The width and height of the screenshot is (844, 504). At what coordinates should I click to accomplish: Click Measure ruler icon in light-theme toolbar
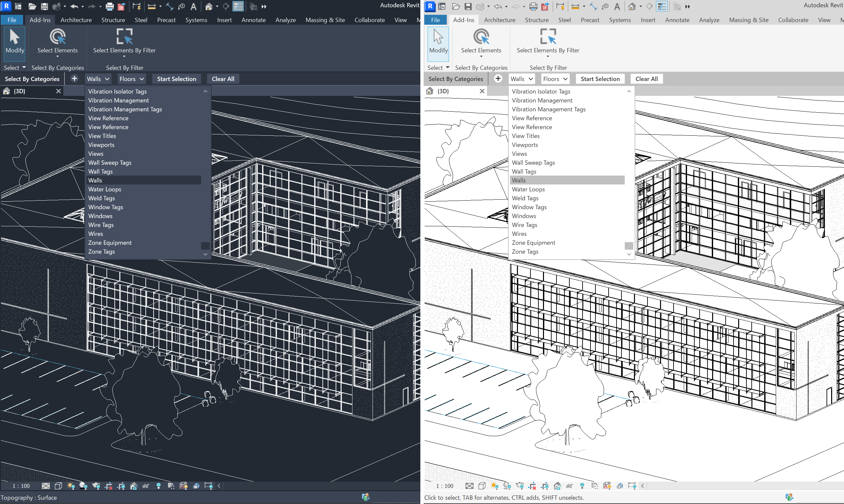[575, 6]
